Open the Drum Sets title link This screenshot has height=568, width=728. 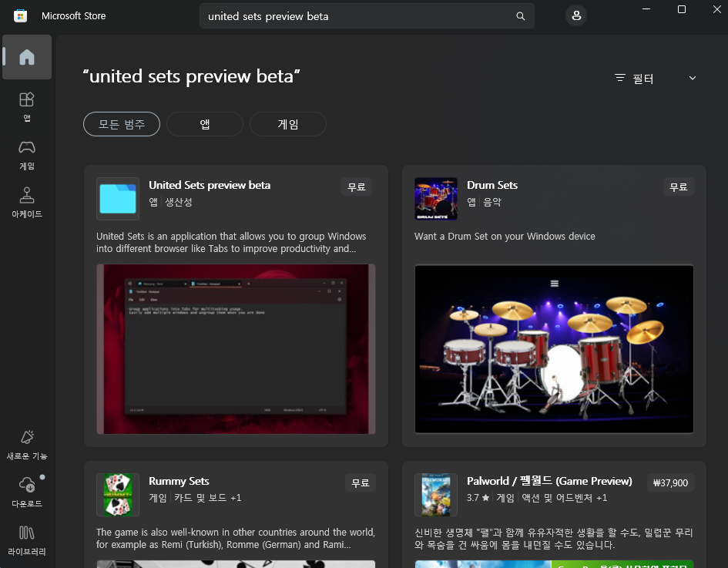tap(492, 185)
